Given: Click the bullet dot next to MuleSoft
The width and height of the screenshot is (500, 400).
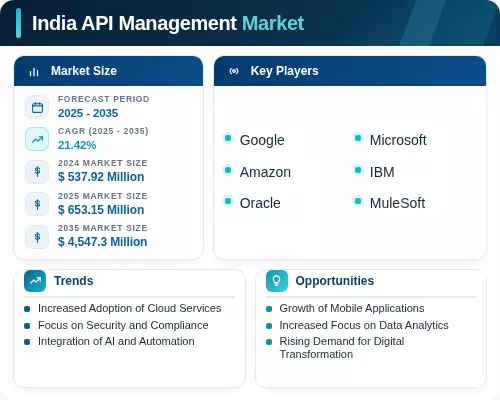Looking at the screenshot, I should tap(358, 201).
